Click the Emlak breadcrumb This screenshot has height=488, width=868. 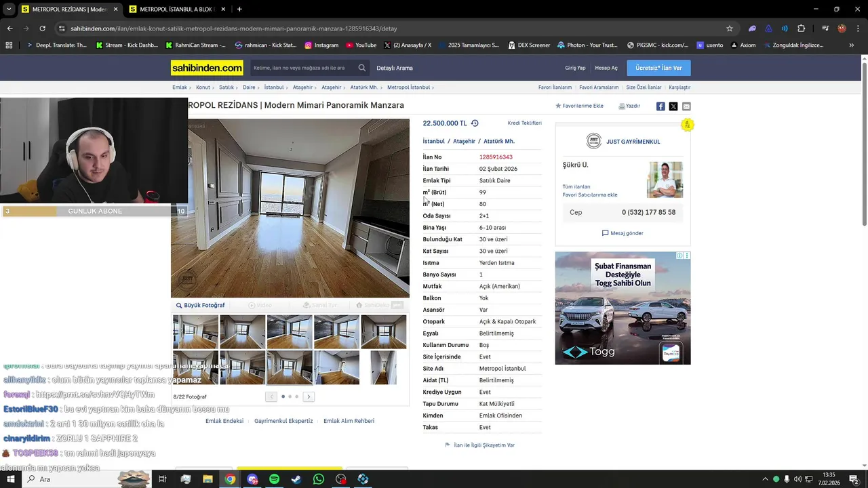(179, 87)
